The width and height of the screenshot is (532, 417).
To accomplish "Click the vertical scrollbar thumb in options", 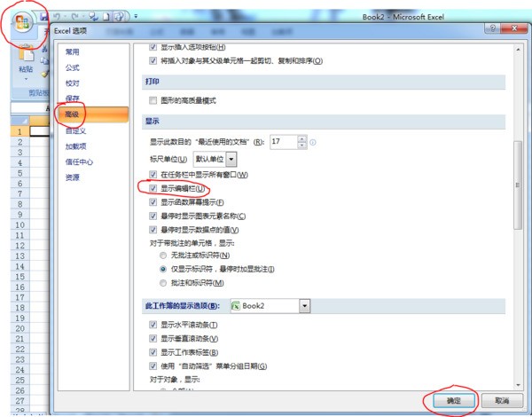I will (x=518, y=185).
